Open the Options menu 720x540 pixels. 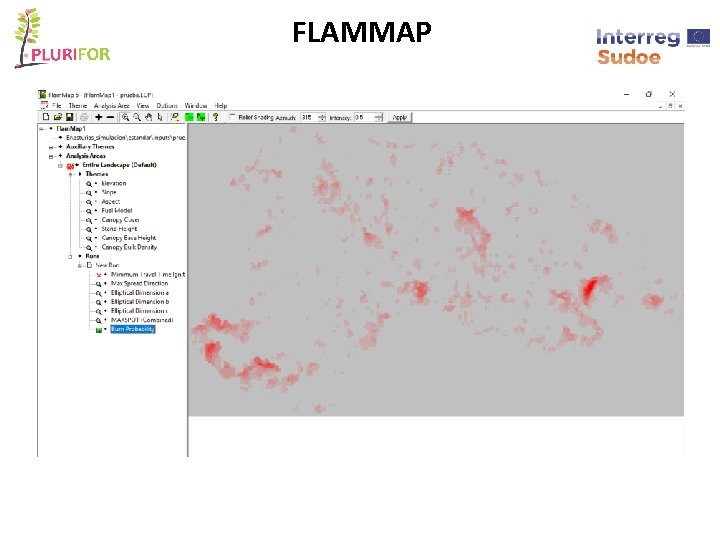tap(167, 106)
